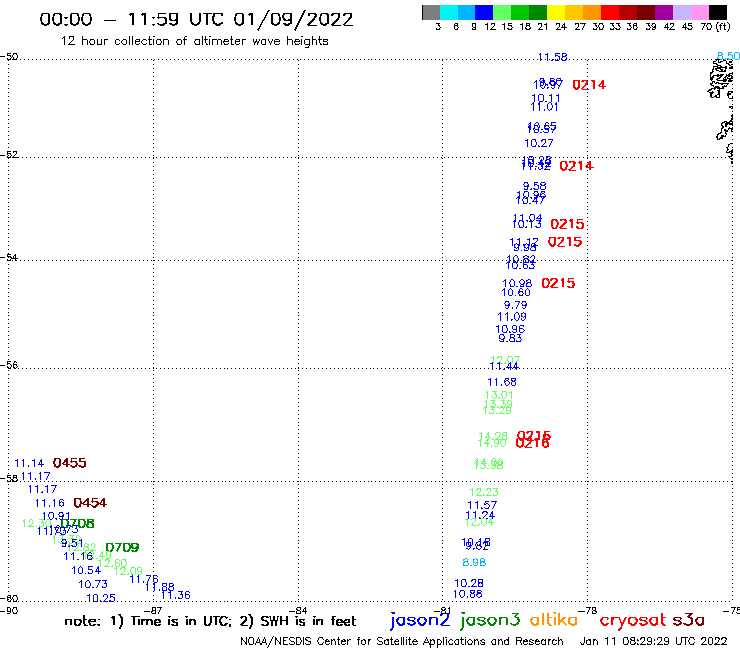This screenshot has height=650, width=740.
Task: Click the chart title with date 01/09/2022
Action: pyautogui.click(x=196, y=19)
